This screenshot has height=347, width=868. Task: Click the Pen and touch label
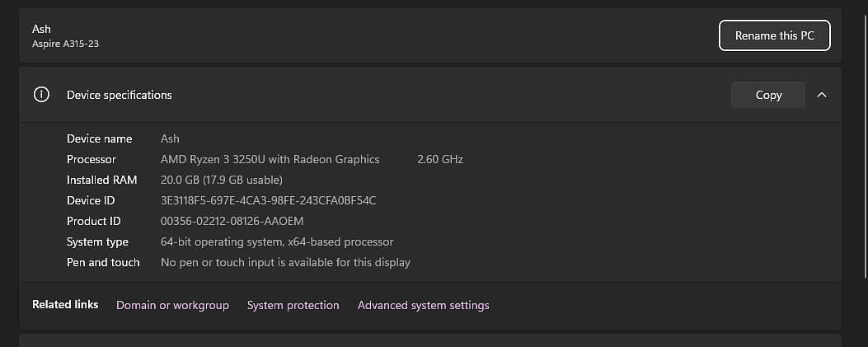point(103,262)
